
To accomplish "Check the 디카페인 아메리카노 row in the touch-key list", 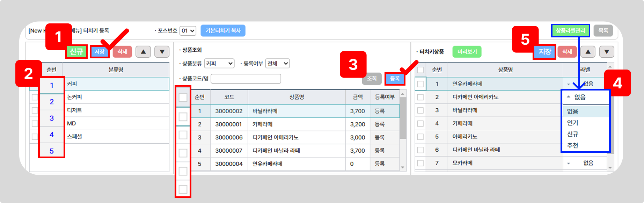I will click(x=420, y=97).
